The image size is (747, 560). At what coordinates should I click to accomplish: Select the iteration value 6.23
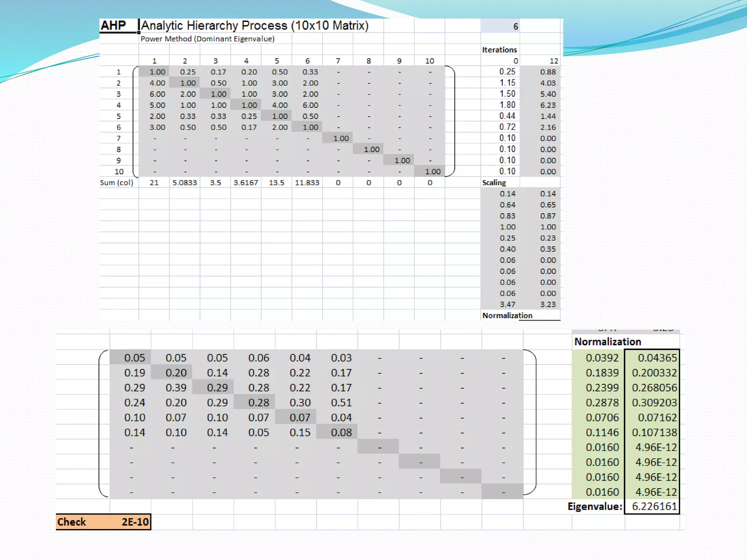[x=547, y=105]
